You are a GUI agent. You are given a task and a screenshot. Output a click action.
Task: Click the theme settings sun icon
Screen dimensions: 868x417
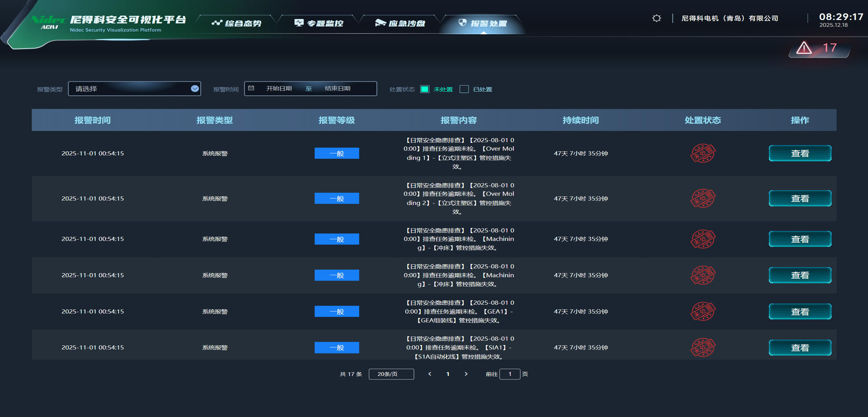656,18
